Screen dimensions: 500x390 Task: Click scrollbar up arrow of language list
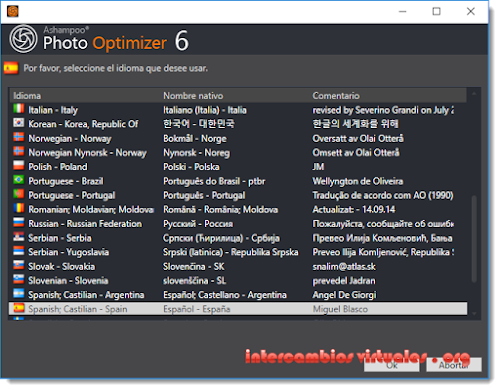click(474, 94)
